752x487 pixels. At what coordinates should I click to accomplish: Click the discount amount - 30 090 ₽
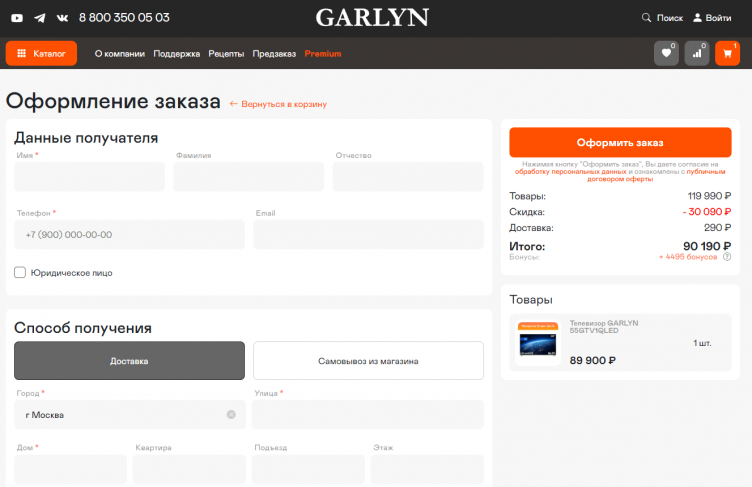coord(707,212)
